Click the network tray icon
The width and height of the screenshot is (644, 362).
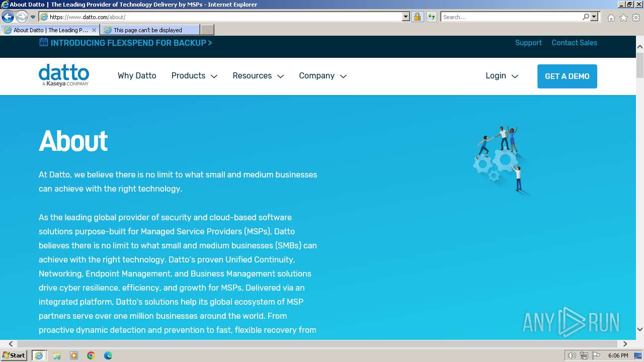click(584, 355)
